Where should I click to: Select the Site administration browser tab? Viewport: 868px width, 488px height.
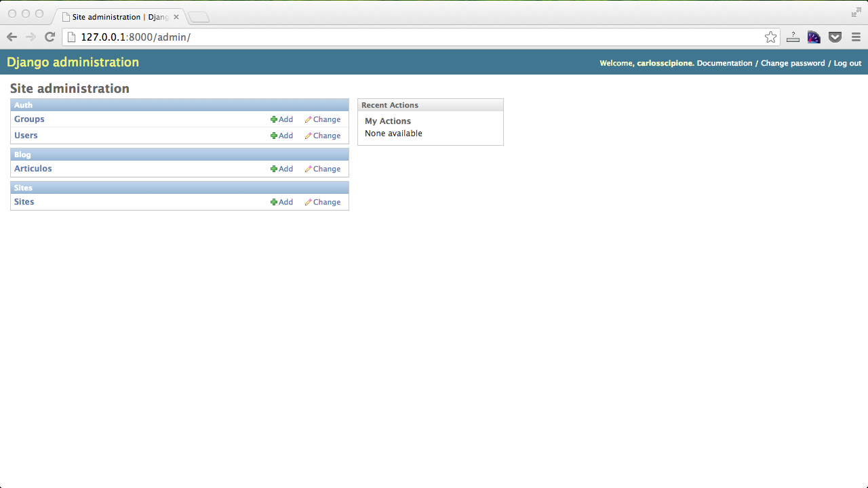119,17
